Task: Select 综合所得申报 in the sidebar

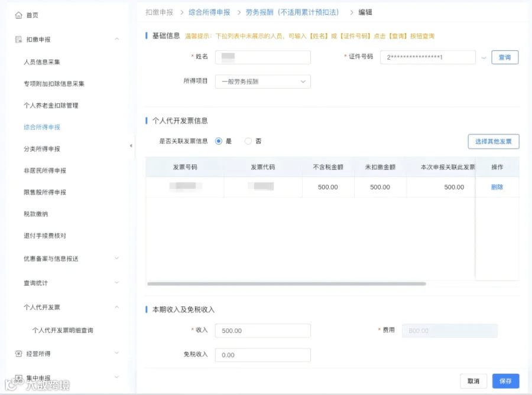Action: 42,127
